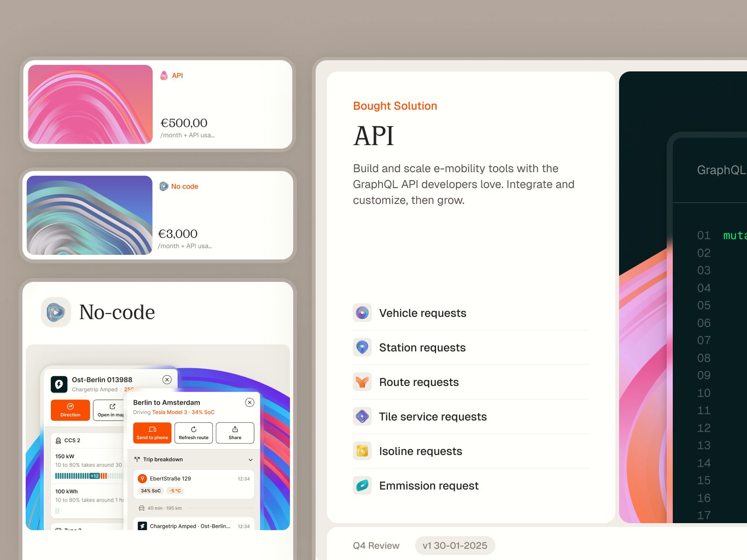Click the Tile service requests icon

[x=362, y=416]
